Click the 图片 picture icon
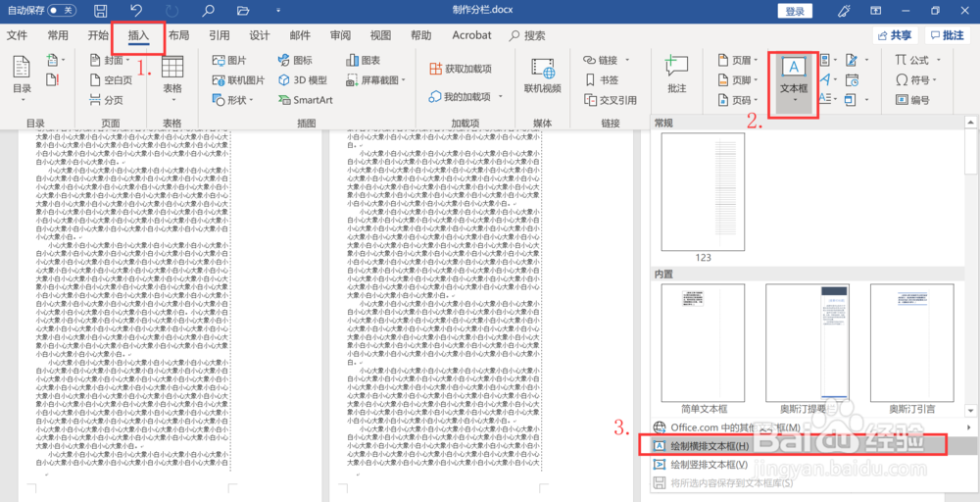Viewport: 980px width, 502px height. point(229,61)
